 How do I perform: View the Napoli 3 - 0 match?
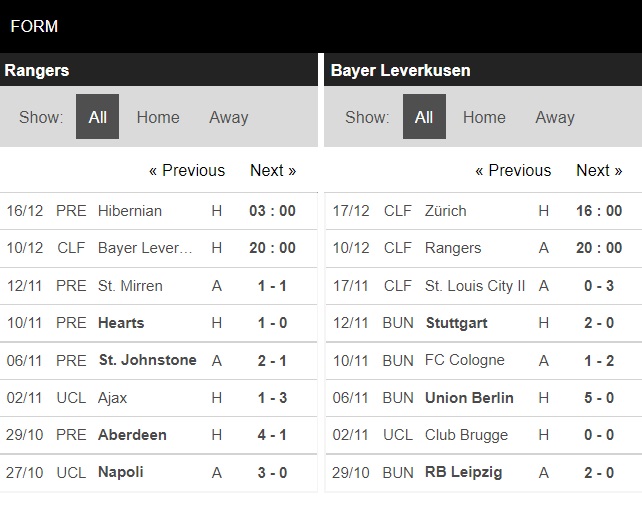(158, 473)
